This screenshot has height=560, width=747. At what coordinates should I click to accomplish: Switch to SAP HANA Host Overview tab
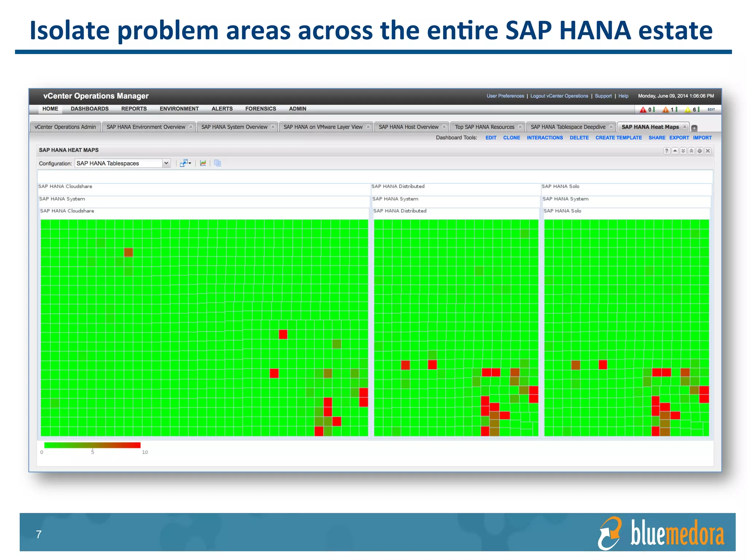[x=409, y=127]
